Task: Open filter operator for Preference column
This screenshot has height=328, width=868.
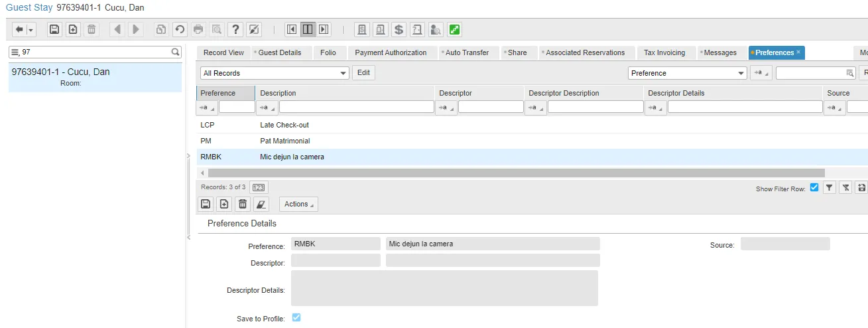Action: pos(207,107)
